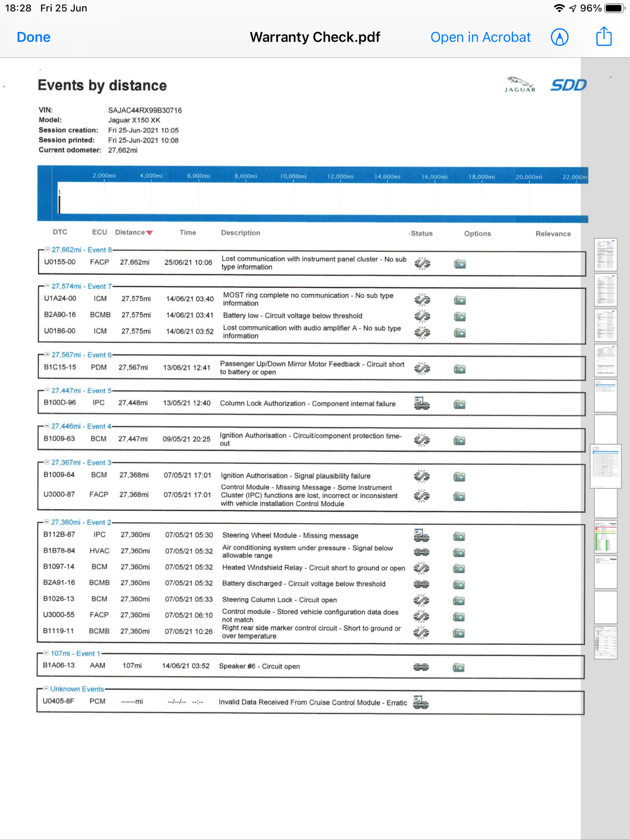Image resolution: width=630 pixels, height=840 pixels.
Task: Click status icon for B1A06-13 Speaker row
Action: click(x=421, y=667)
